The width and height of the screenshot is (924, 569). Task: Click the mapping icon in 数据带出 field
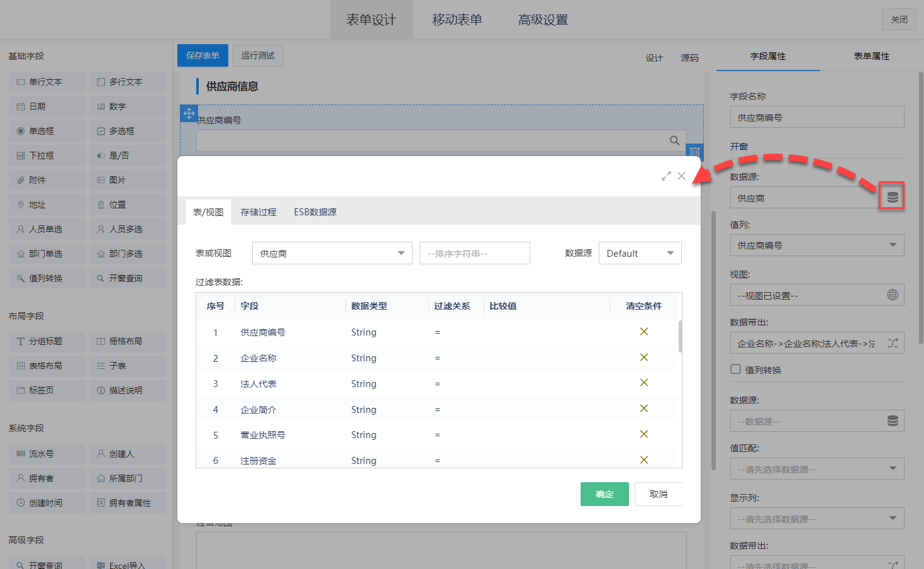pos(893,343)
